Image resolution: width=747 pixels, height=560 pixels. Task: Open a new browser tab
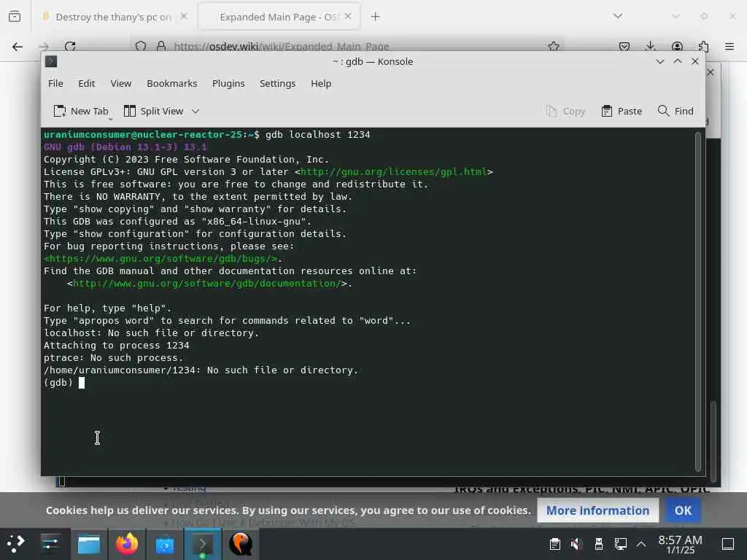[x=375, y=17]
